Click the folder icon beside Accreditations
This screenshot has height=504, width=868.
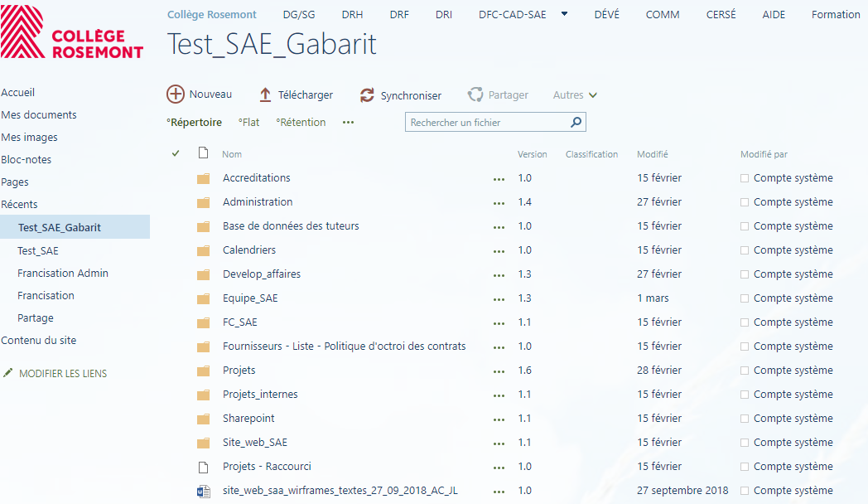click(x=203, y=178)
